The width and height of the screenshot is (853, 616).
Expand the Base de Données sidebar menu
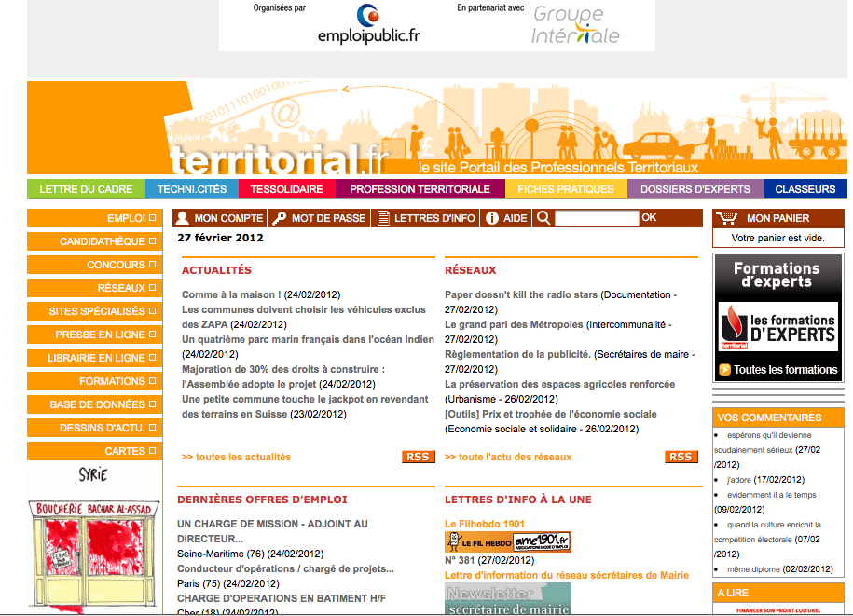coord(95,405)
